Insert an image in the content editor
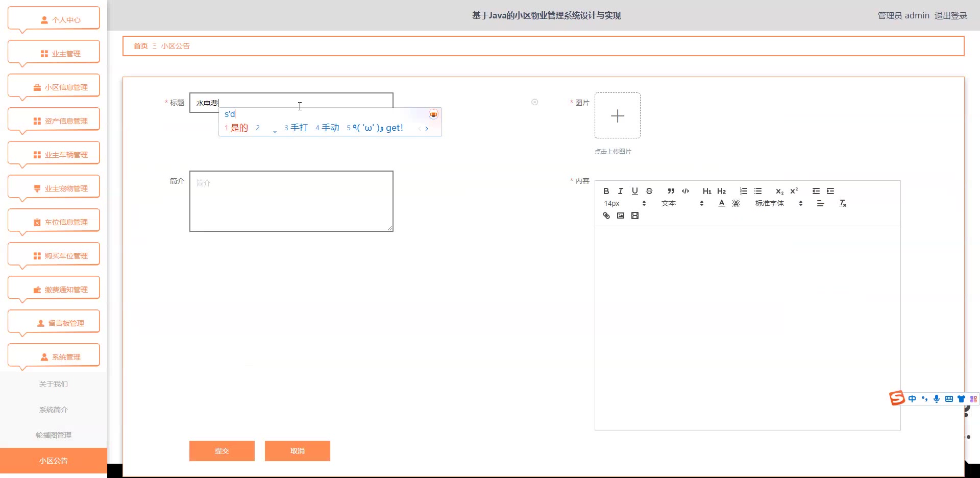 [x=620, y=216]
